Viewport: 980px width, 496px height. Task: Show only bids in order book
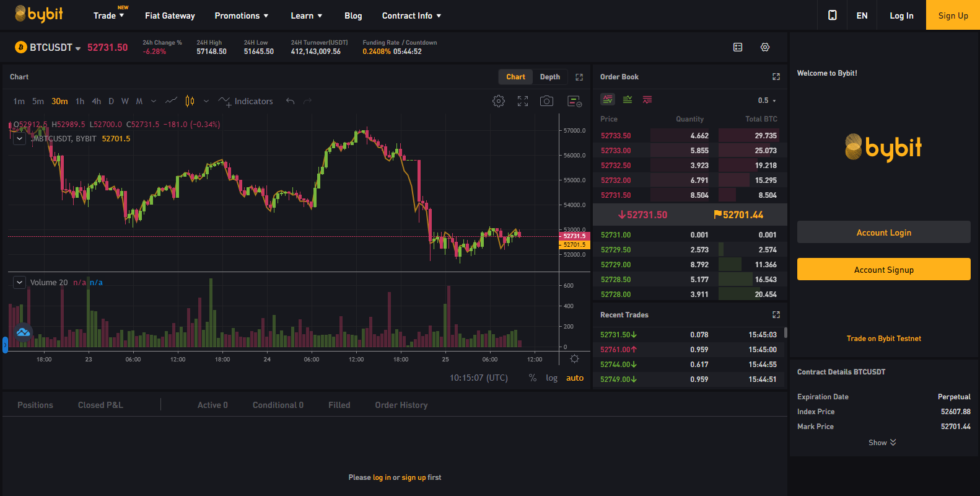(x=628, y=99)
